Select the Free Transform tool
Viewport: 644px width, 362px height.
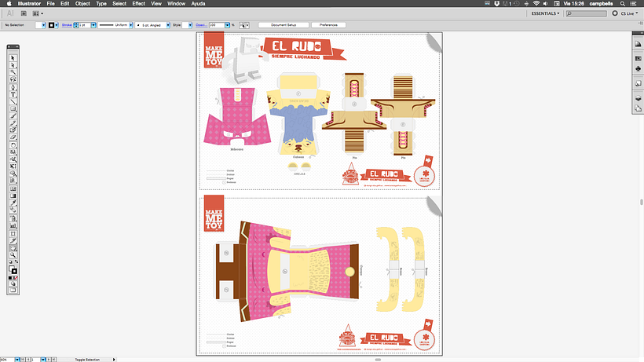pos(13,166)
